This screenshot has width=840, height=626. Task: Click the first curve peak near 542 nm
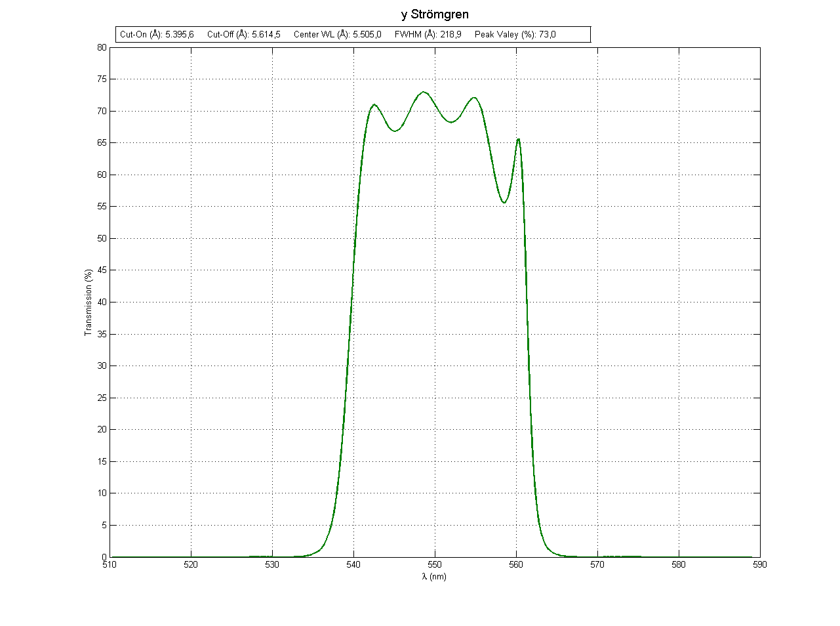point(374,104)
